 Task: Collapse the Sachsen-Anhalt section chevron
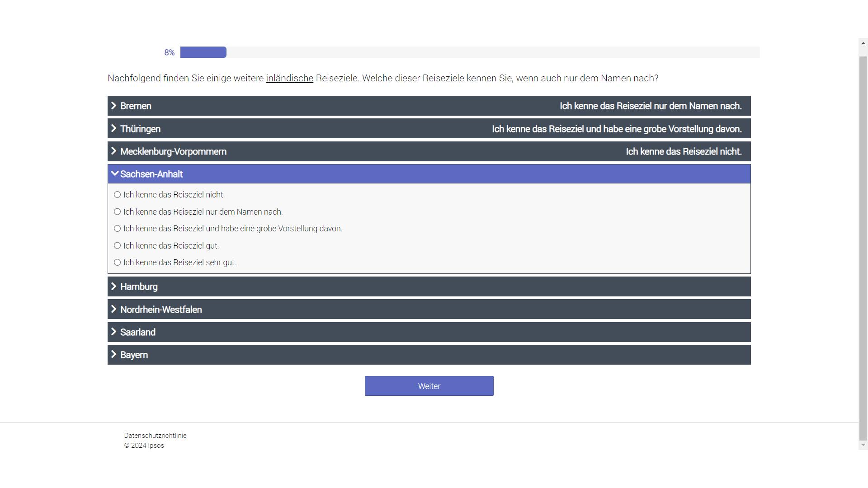coord(115,174)
